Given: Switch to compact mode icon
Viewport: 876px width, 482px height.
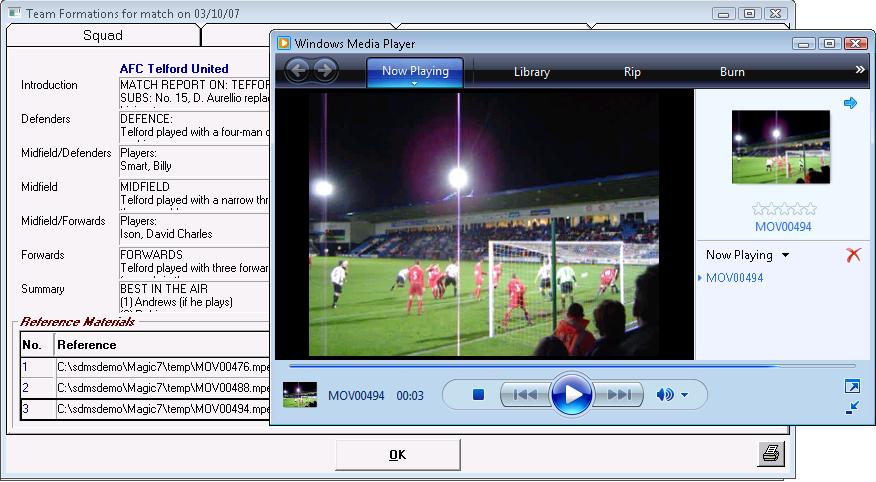Looking at the screenshot, I should click(x=853, y=408).
